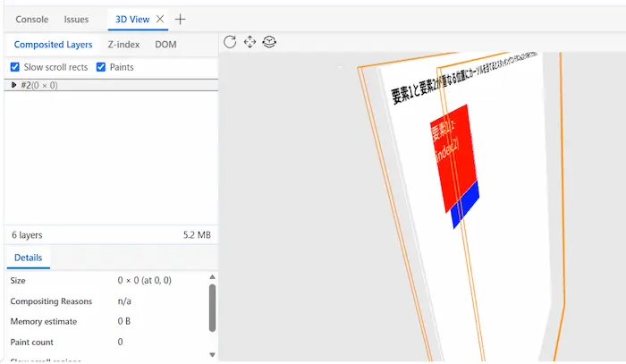Click the rotate view icon
The height and width of the screenshot is (364, 626).
coord(269,42)
